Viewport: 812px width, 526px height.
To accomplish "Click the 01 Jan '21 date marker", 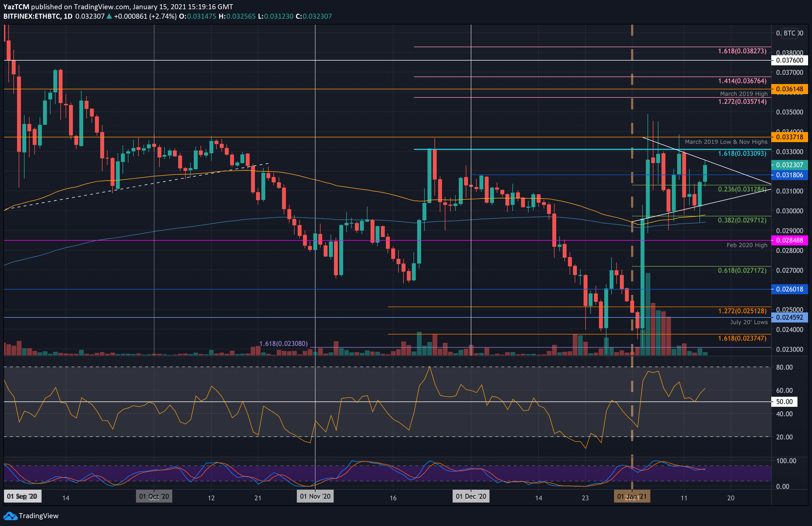I will click(x=632, y=496).
